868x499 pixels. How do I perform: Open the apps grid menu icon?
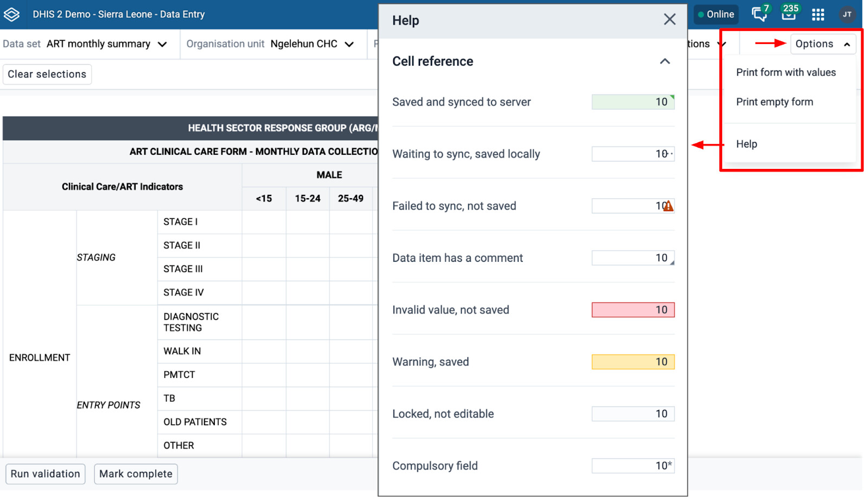(x=818, y=15)
